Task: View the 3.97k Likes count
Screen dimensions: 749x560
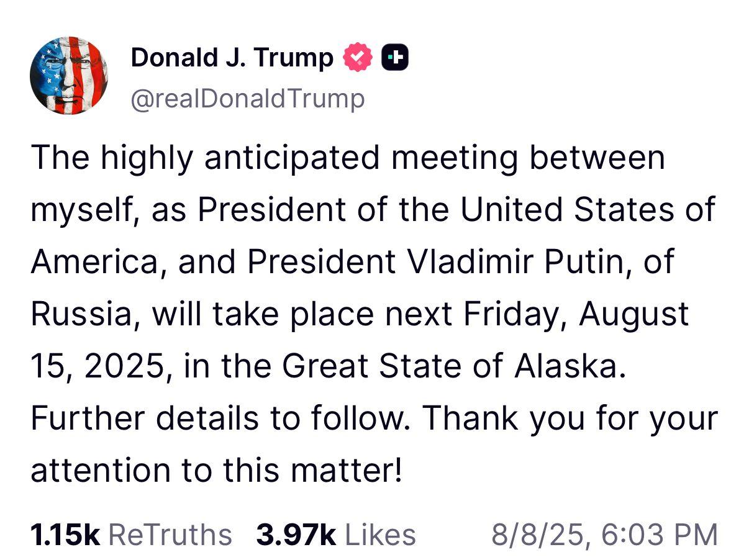Action: [x=296, y=535]
